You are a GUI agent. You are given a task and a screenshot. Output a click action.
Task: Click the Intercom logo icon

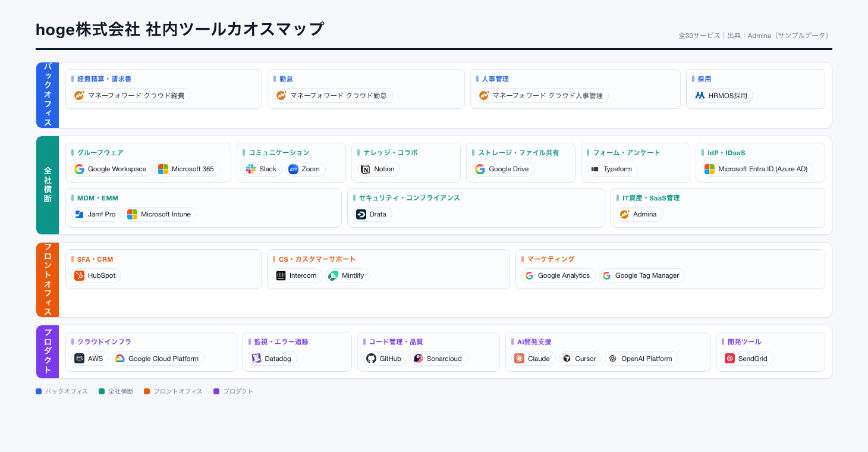281,275
